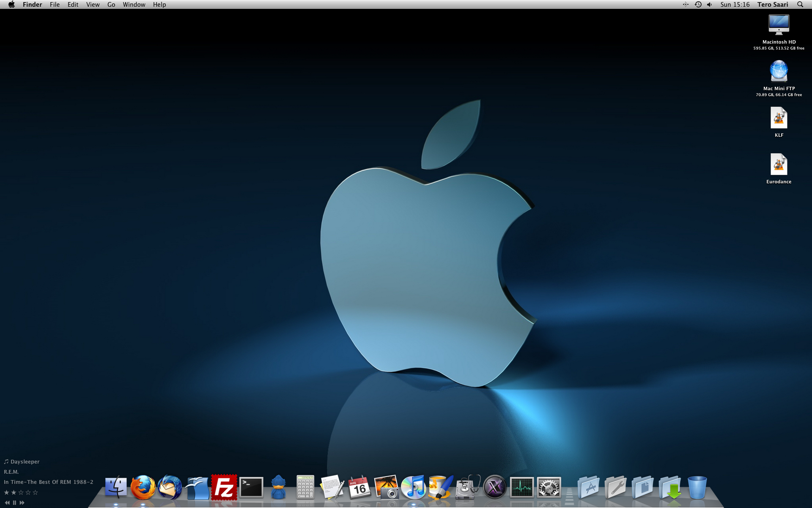
Task: Set song rating to five stars
Action: pos(35,492)
